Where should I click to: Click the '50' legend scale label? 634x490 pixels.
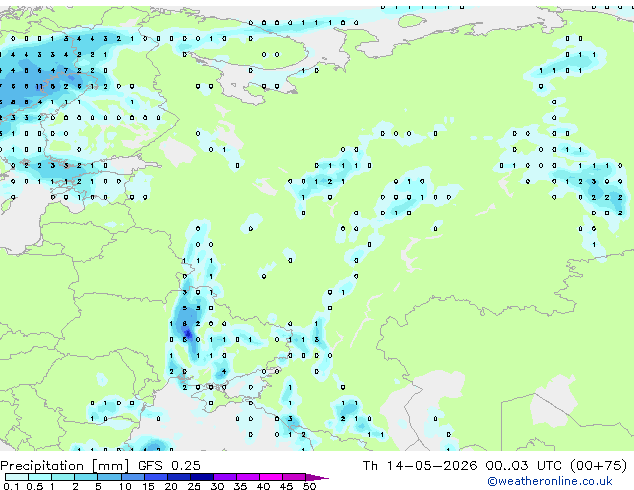[x=309, y=486]
